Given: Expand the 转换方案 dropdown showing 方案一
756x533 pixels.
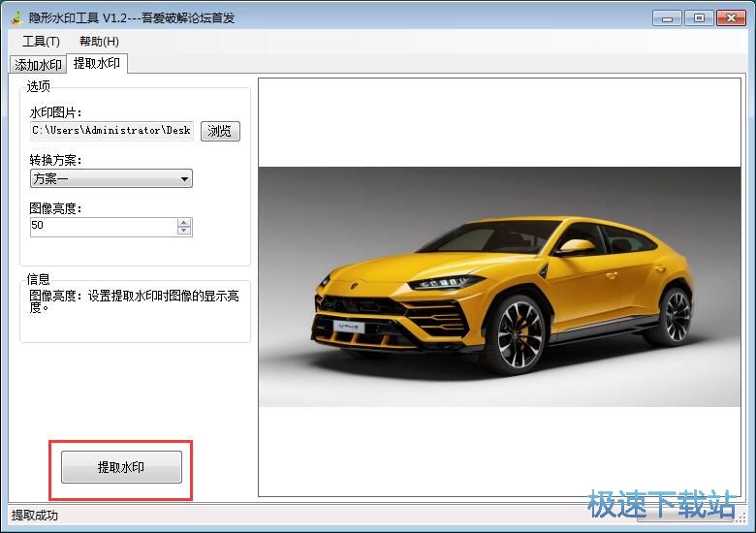Looking at the screenshot, I should 111,178.
